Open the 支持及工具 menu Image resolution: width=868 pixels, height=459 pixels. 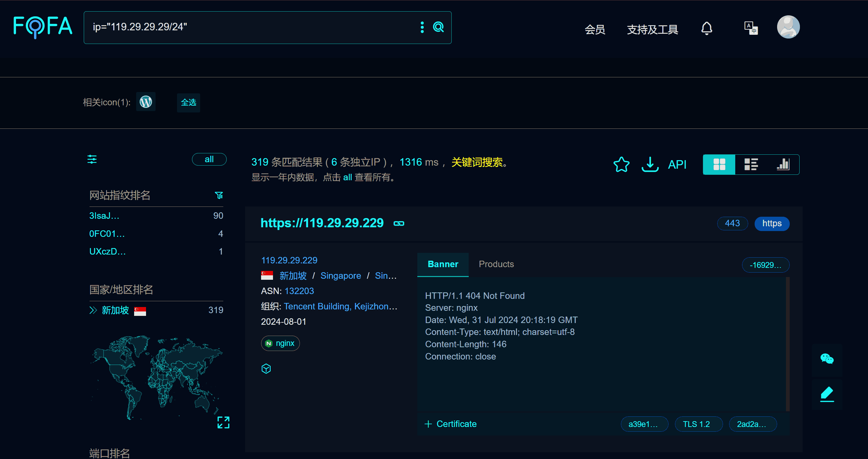pos(652,30)
